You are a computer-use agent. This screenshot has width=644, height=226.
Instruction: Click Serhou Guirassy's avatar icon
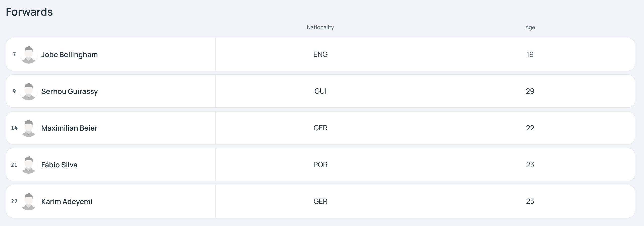click(x=29, y=91)
